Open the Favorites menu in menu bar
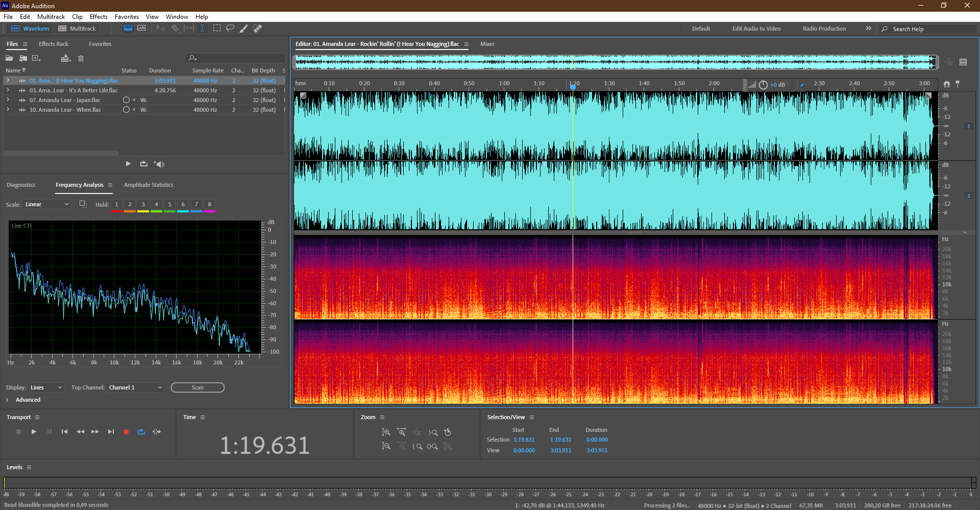 pos(127,17)
